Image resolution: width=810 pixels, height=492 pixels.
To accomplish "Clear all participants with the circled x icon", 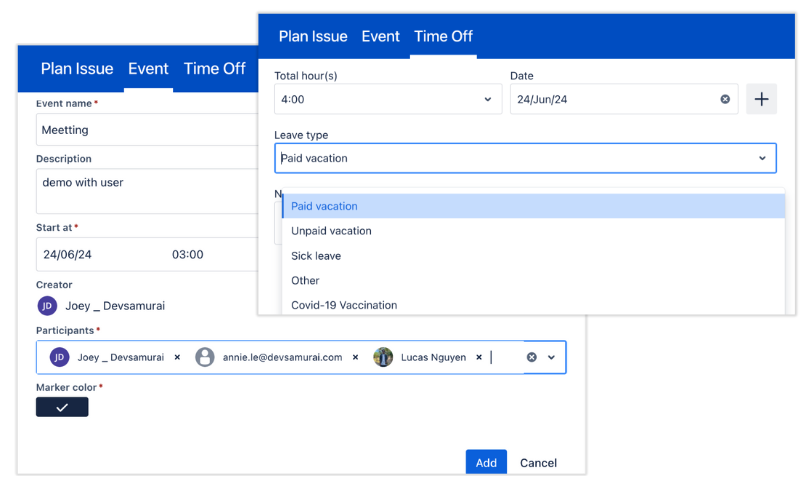I will pyautogui.click(x=532, y=357).
